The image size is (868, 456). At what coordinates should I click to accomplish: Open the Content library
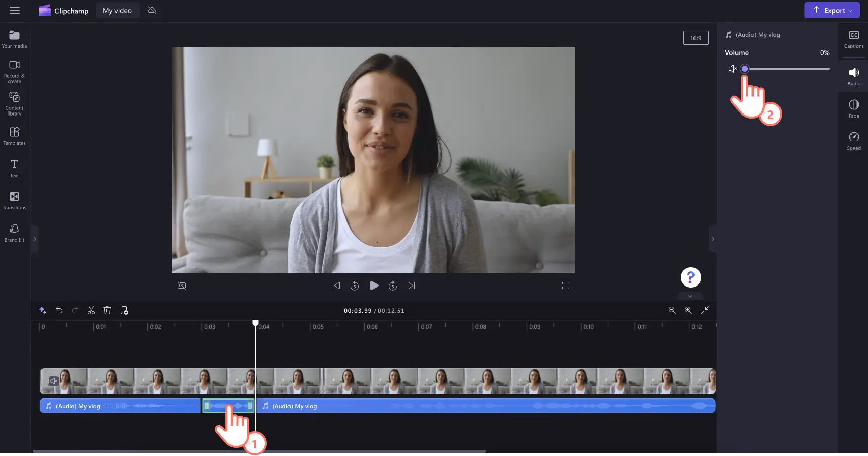(14, 104)
